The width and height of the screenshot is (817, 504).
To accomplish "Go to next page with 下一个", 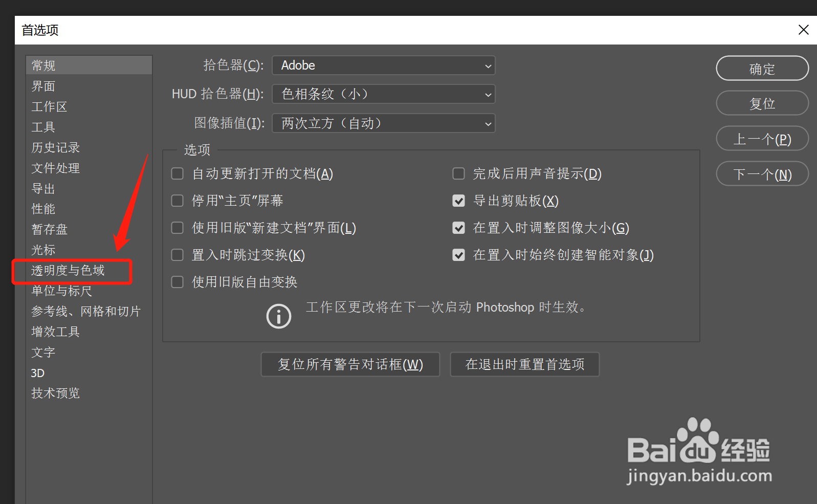I will click(x=762, y=174).
